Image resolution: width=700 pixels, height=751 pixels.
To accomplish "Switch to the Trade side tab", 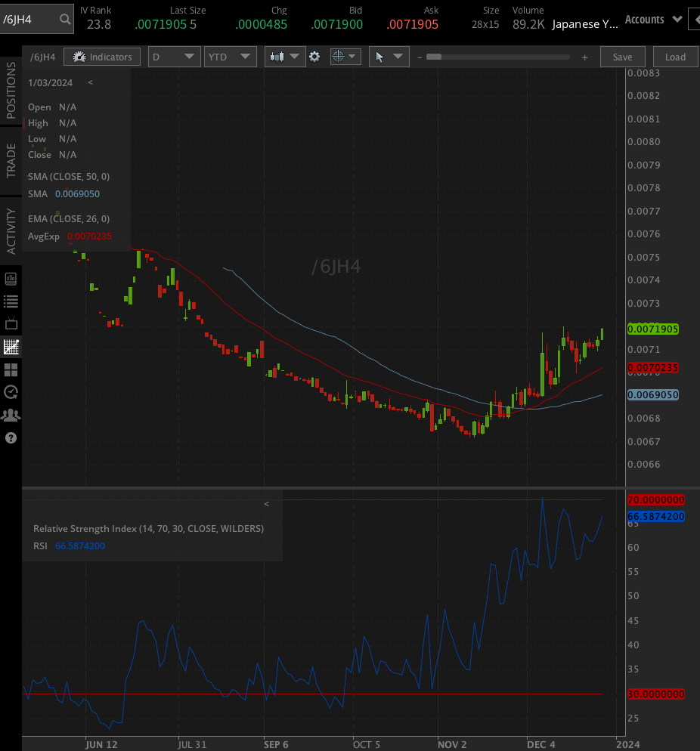I will point(11,160).
